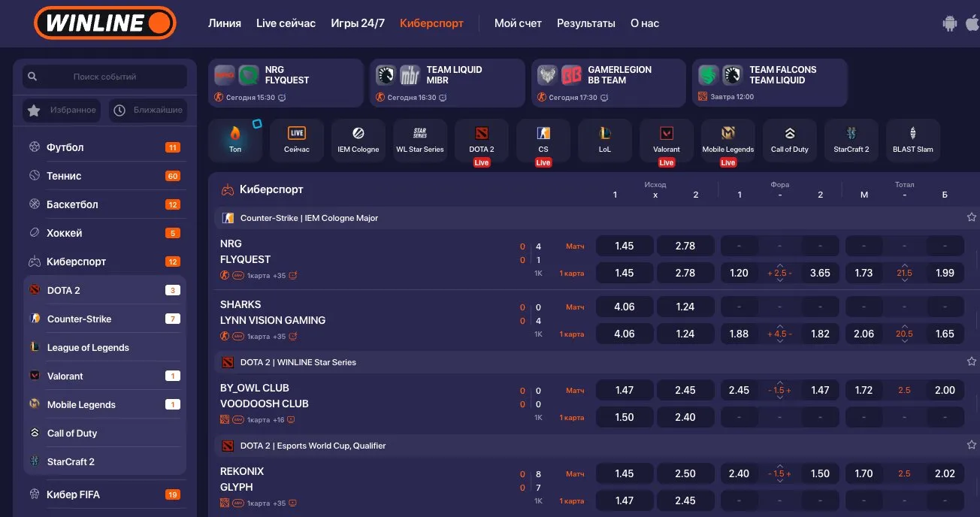Filter by IEM Cologne tournament icon
The width and height of the screenshot is (980, 517).
358,141
